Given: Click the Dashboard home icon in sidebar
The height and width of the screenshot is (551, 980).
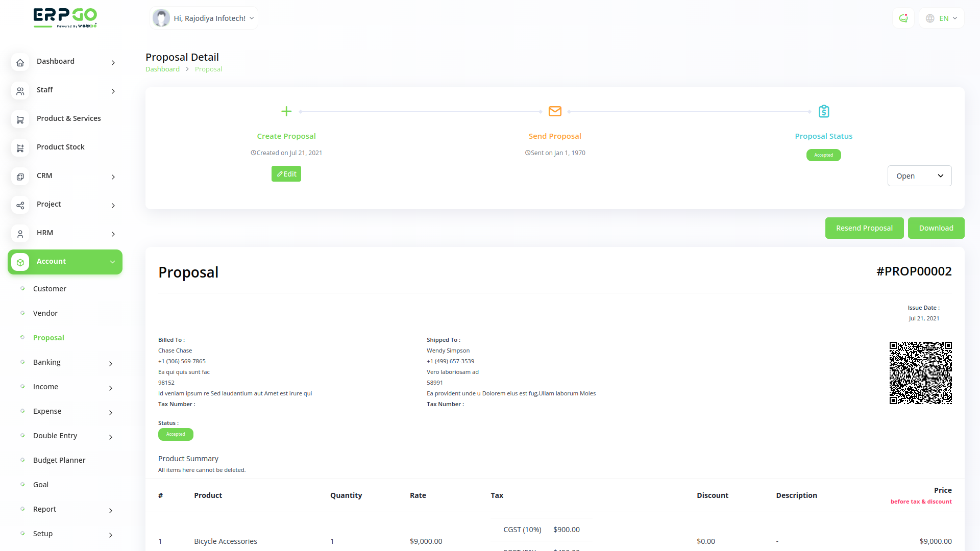Looking at the screenshot, I should (20, 62).
